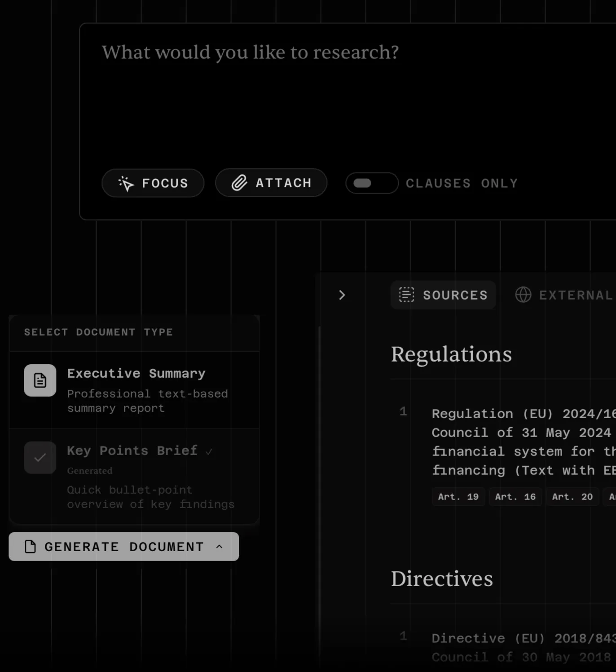Open the Focus options button
The height and width of the screenshot is (672, 616).
[x=153, y=183]
